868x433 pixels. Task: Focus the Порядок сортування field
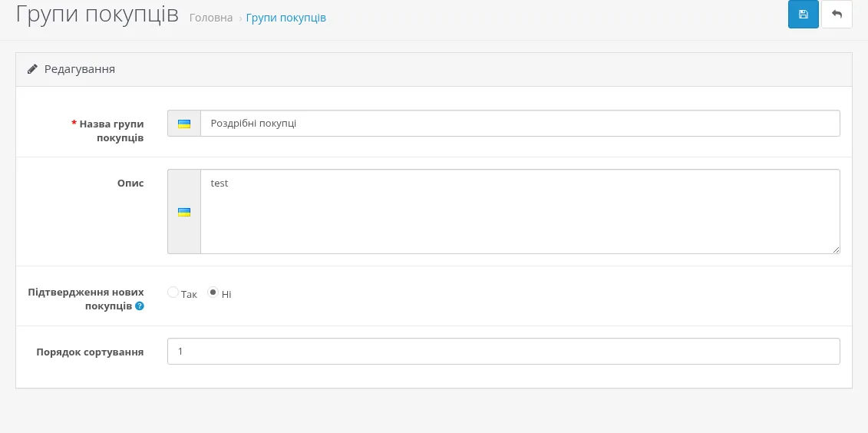click(503, 352)
